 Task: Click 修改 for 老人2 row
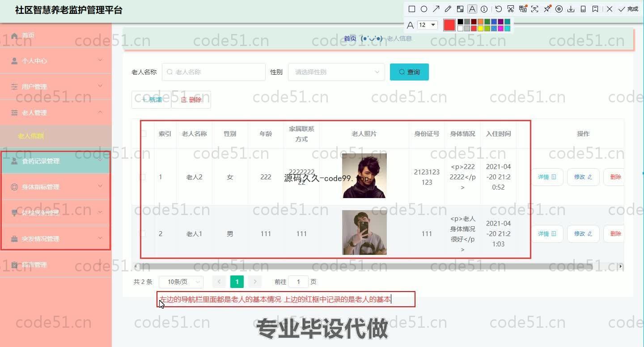pos(583,177)
